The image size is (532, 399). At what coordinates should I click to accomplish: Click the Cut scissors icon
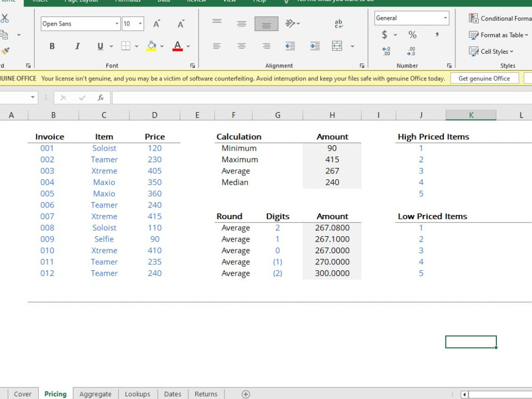click(x=4, y=18)
